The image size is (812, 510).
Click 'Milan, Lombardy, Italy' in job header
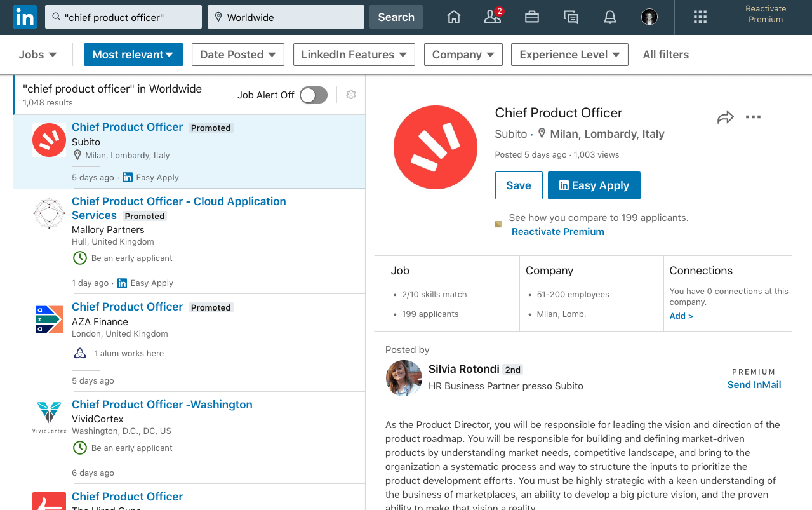point(607,134)
